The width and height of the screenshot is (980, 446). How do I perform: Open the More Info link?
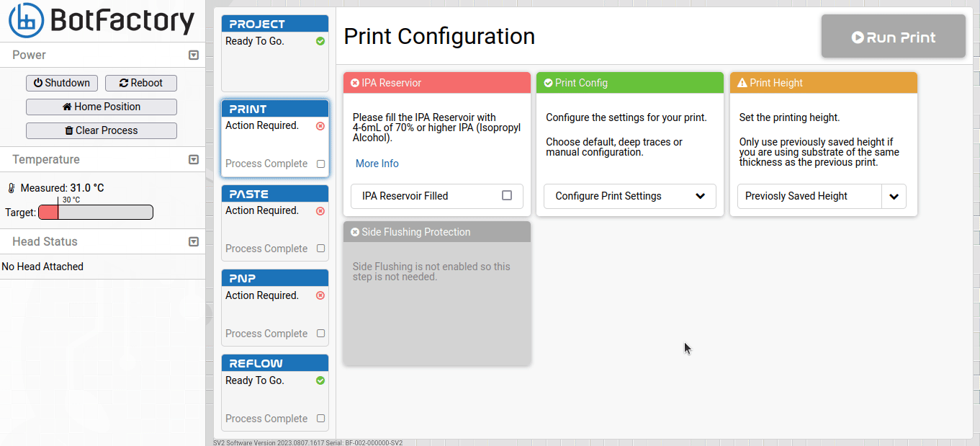377,164
